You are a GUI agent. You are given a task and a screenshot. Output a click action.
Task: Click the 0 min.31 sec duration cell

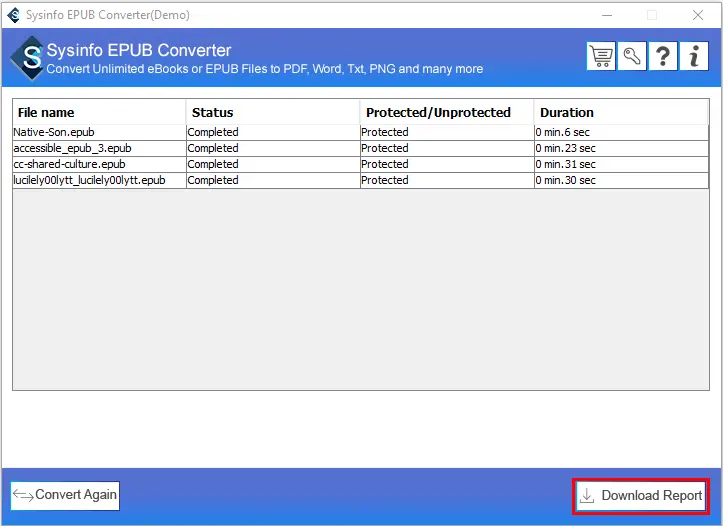[566, 164]
